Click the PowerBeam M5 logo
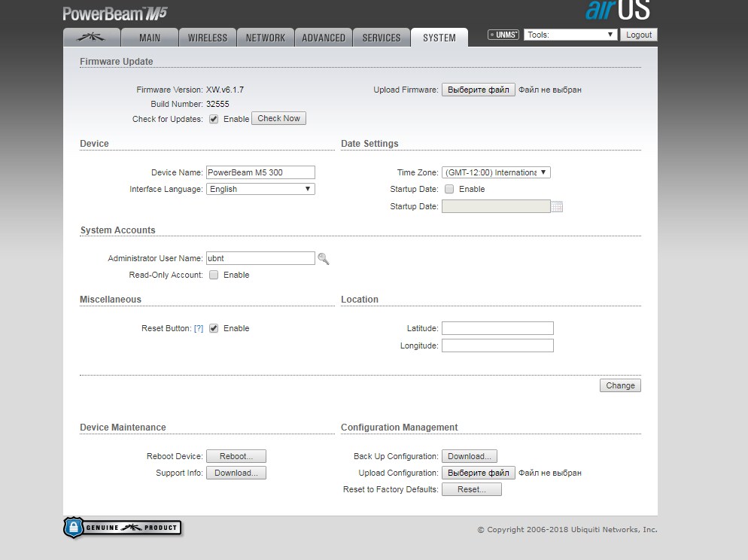 click(115, 14)
